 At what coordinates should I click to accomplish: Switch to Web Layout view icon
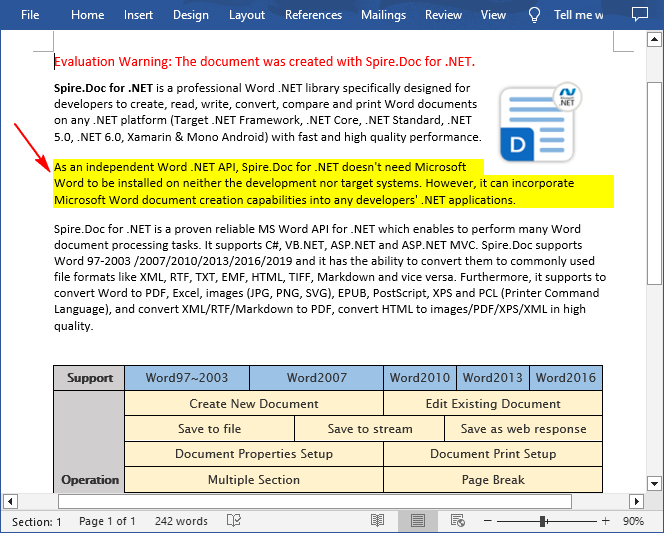(x=458, y=521)
